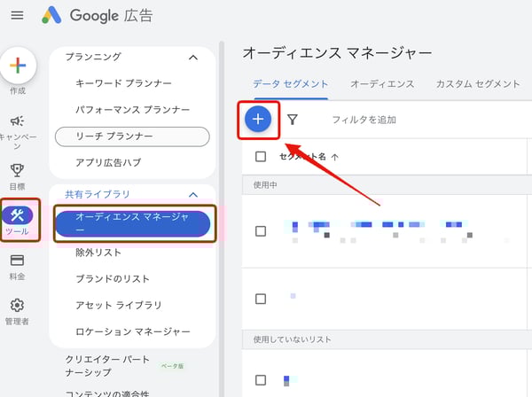Toggle the select-all checkbox beside セグメント名

[x=261, y=157]
